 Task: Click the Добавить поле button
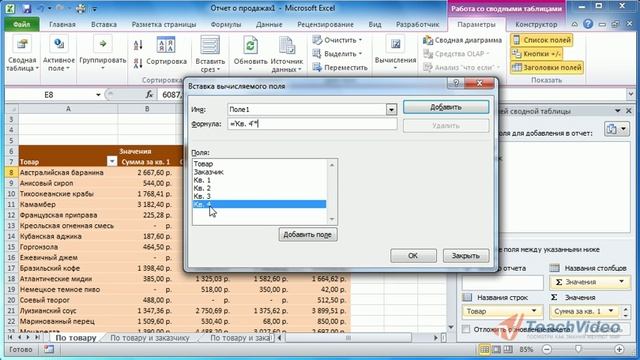(x=308, y=234)
